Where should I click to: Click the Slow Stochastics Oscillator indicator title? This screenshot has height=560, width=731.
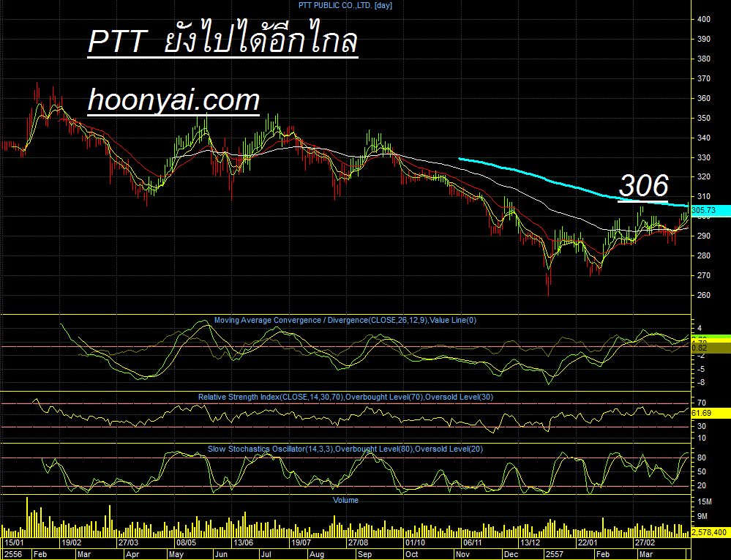[x=345, y=449]
